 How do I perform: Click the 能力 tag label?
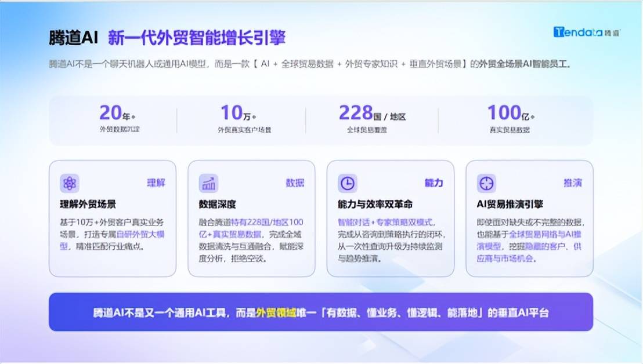coord(434,183)
